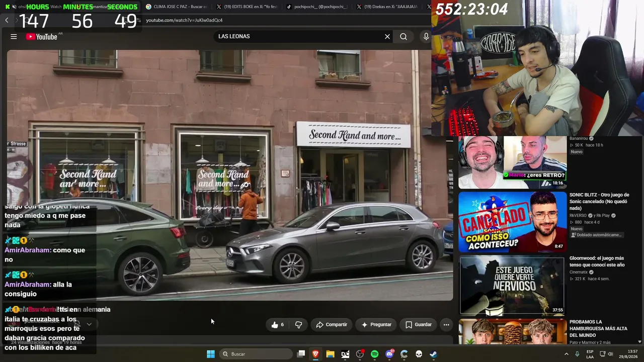The height and width of the screenshot is (362, 644).
Task: Open the OBS icon on the taskbar
Action: [360, 354]
